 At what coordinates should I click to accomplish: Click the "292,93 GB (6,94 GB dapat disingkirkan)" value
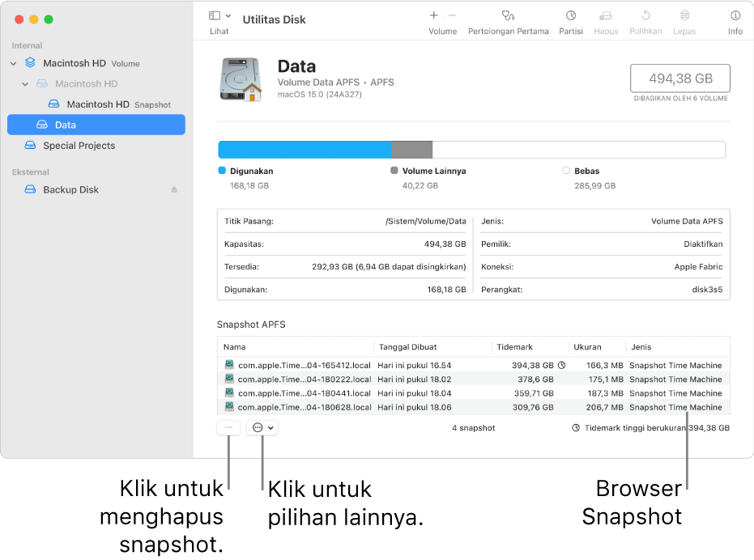[x=389, y=266]
